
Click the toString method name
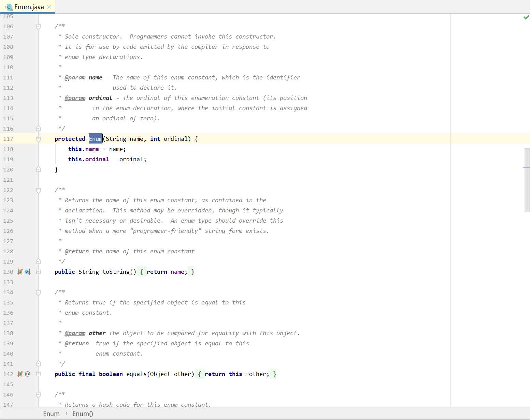pyautogui.click(x=116, y=272)
